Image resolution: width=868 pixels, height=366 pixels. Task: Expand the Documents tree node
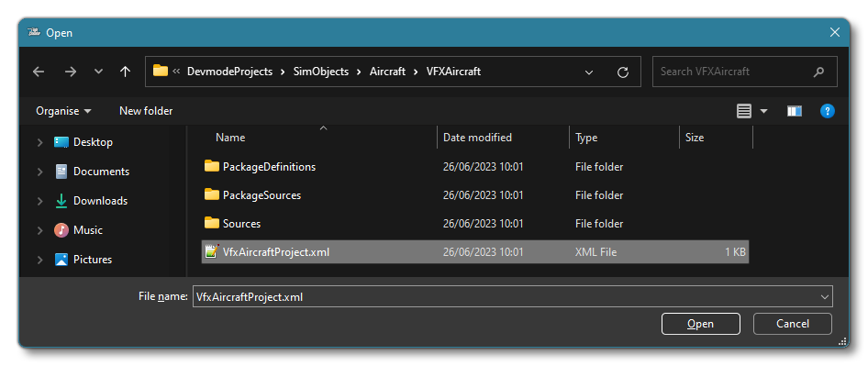coord(39,172)
